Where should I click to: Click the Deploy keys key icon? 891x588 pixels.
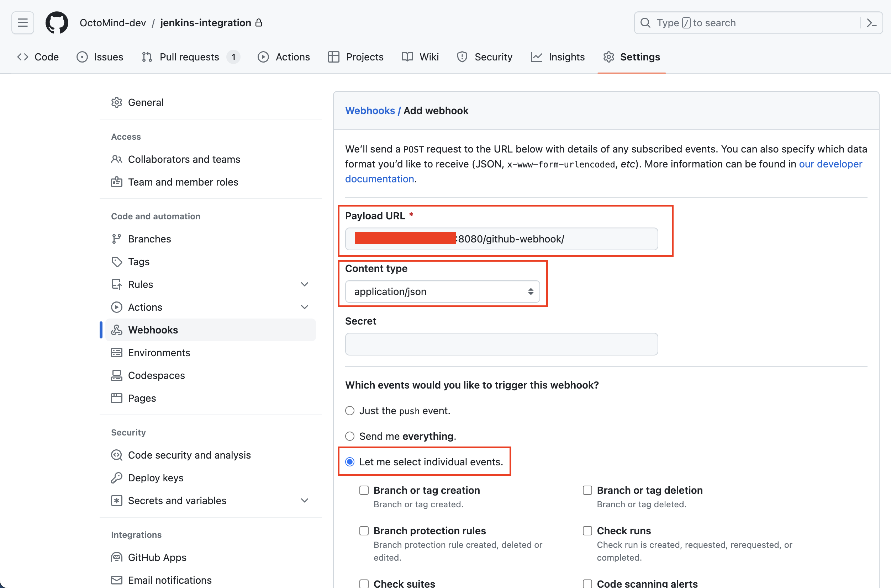tap(117, 478)
